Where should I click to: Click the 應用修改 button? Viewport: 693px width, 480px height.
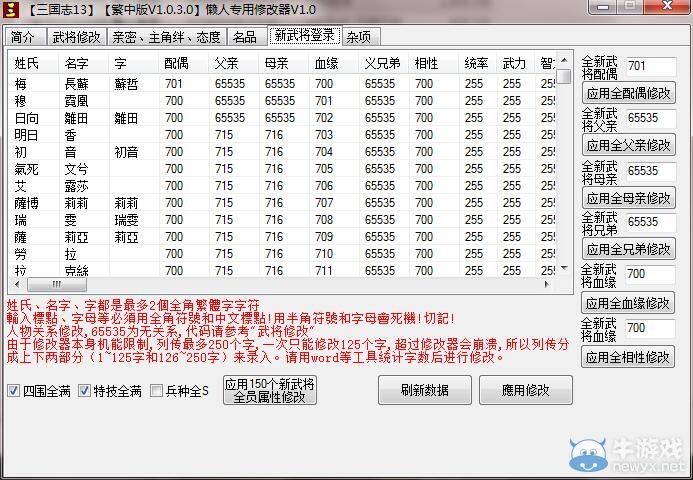click(x=525, y=390)
